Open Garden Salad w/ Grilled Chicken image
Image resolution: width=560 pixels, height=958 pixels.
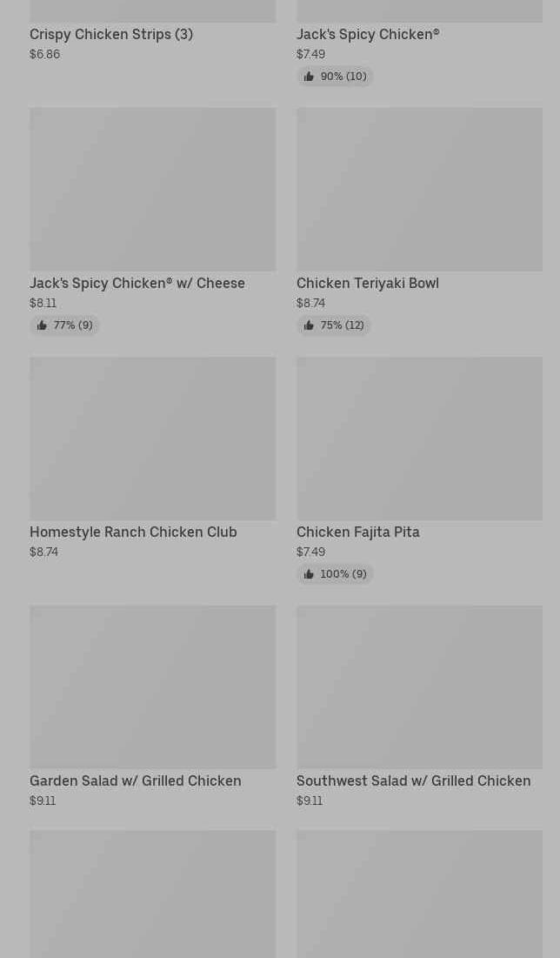152,687
